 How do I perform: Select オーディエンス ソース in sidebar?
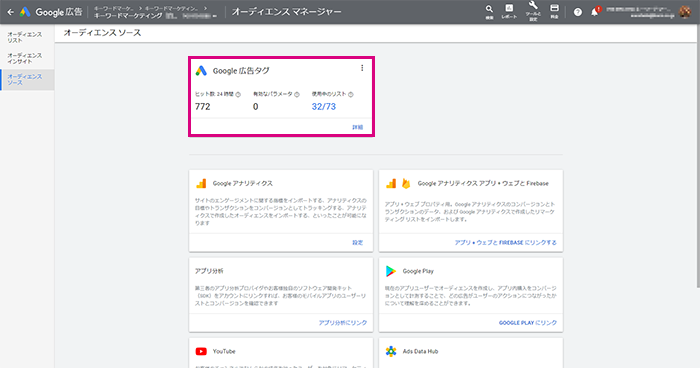point(27,79)
